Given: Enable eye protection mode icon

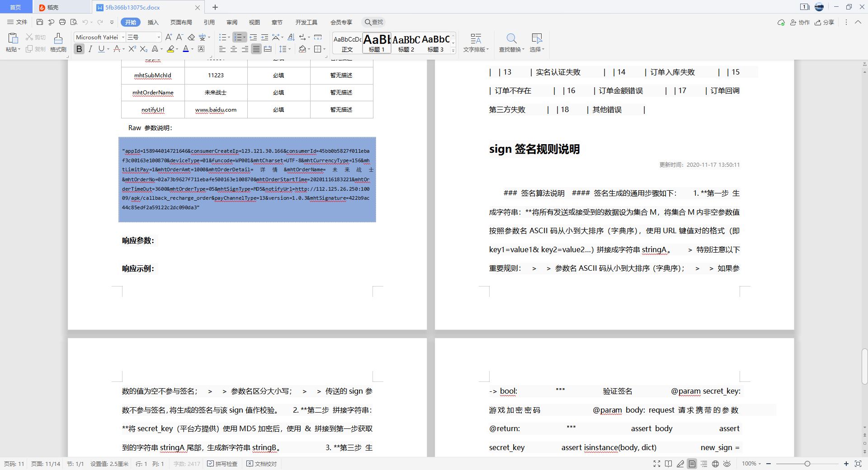Looking at the screenshot, I should coord(727,464).
